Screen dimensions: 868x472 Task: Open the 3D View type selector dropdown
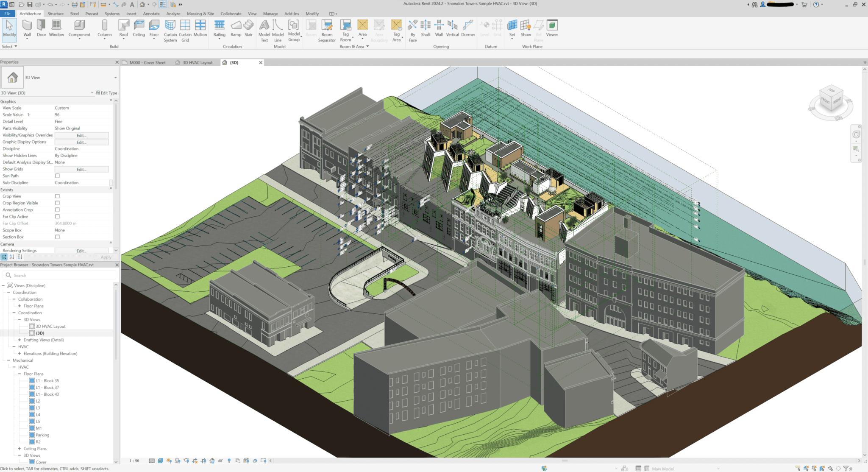pos(115,77)
